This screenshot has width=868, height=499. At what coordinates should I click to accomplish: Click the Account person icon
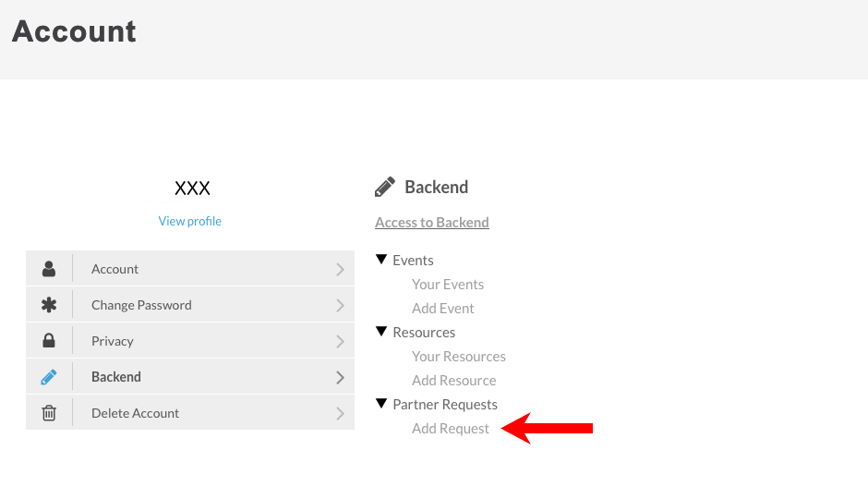[49, 269]
